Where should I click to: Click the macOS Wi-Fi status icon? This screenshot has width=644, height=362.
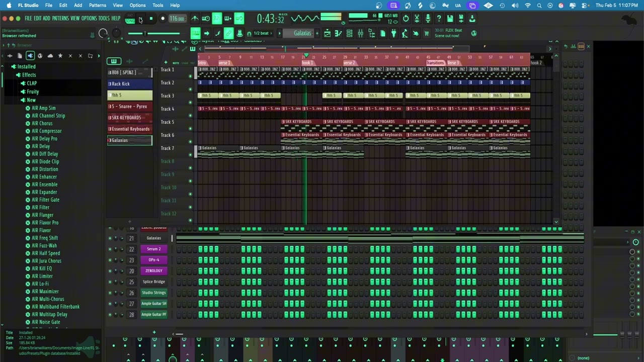coord(527,6)
